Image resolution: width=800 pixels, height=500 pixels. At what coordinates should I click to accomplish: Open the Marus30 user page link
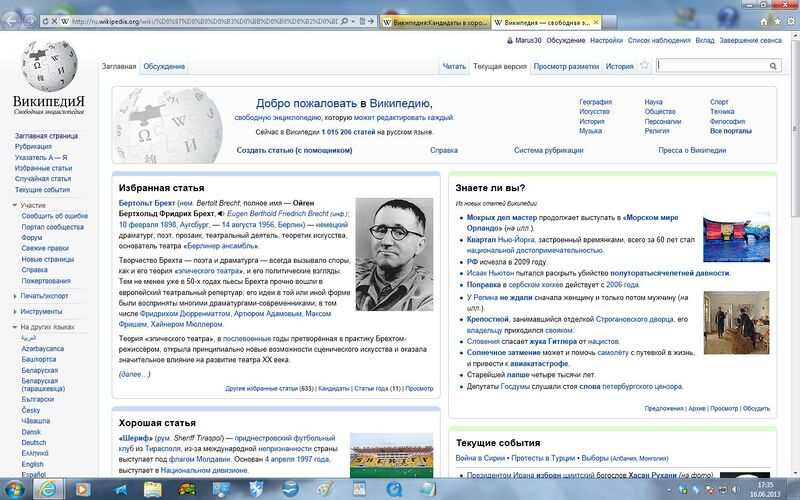coord(528,40)
